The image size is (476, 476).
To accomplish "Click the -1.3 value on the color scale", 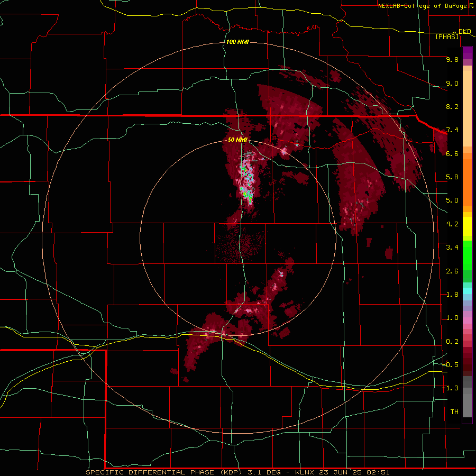I will tap(451, 388).
